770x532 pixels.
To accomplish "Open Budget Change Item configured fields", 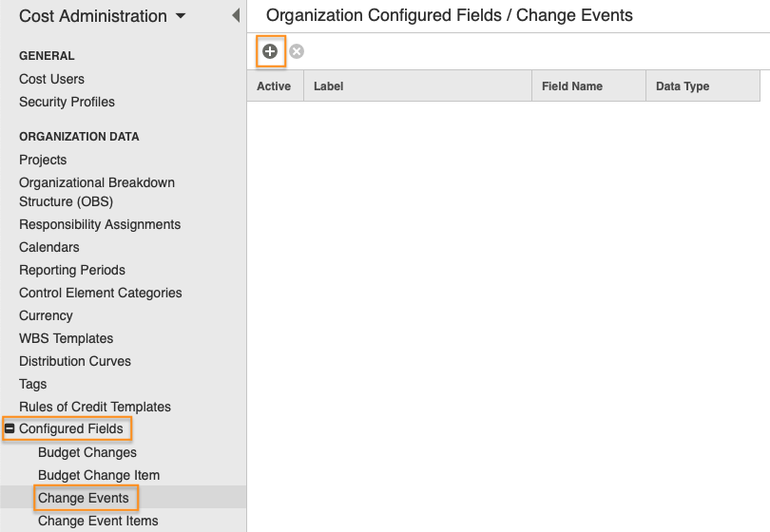I will pos(99,475).
